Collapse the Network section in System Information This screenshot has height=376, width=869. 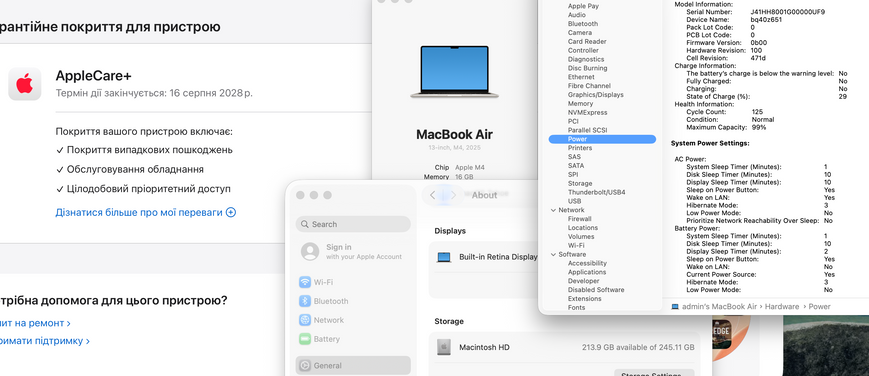pos(553,210)
